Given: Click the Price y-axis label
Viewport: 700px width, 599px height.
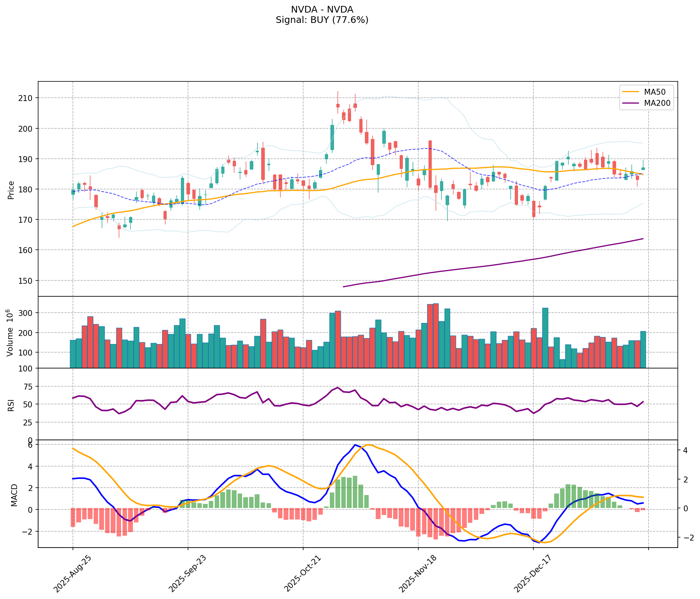Looking at the screenshot, I should point(11,190).
